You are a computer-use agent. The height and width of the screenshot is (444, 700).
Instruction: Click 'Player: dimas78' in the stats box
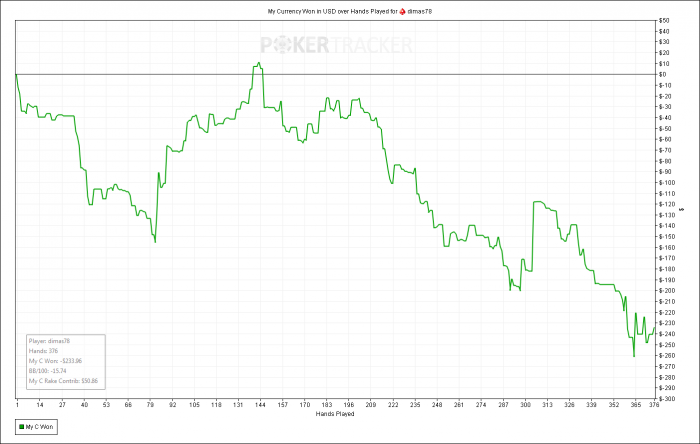coord(49,341)
